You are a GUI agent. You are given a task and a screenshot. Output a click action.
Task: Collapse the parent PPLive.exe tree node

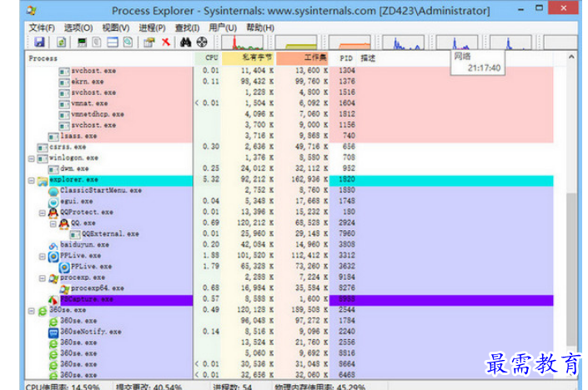(x=43, y=257)
